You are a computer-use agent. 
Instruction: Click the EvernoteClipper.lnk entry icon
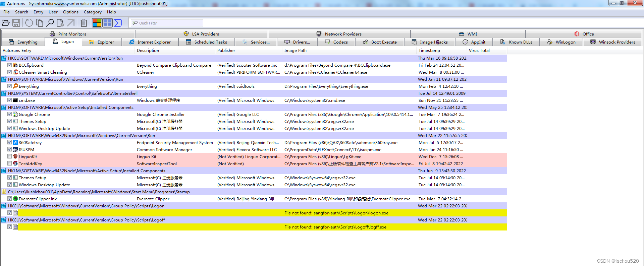(15, 199)
